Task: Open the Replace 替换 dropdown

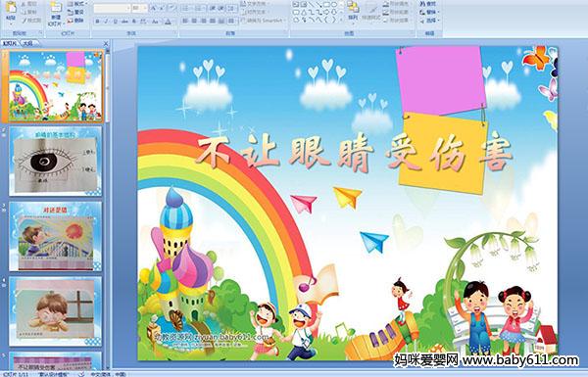Action: point(430,12)
